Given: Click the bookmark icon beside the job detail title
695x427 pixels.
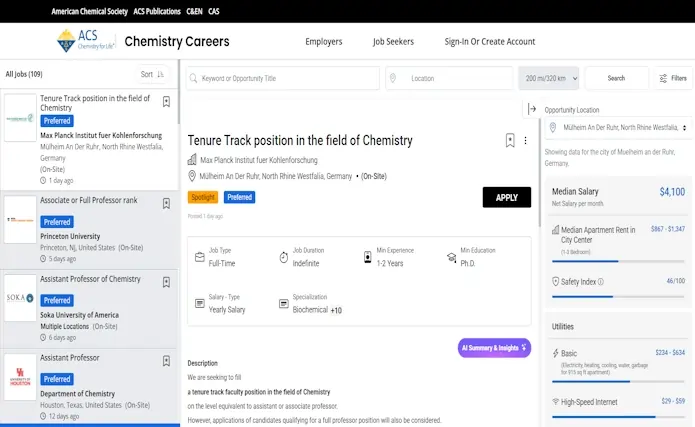Looking at the screenshot, I should pos(510,141).
